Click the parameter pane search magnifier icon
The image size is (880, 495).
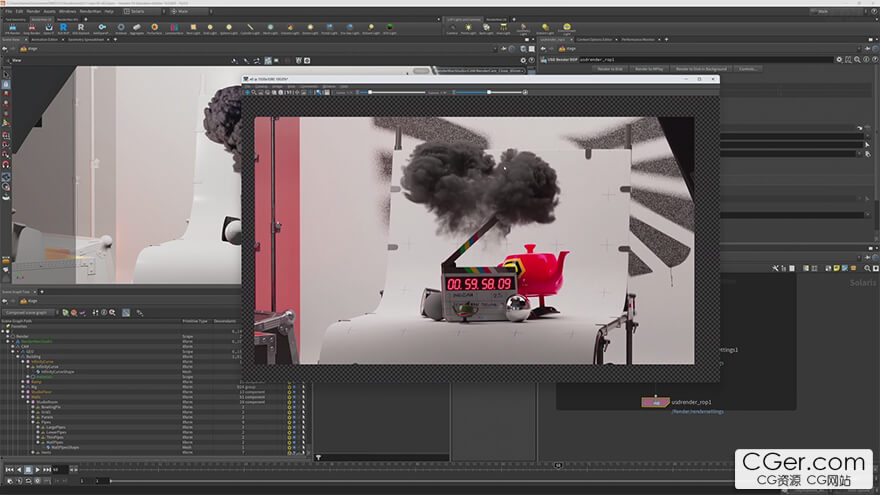click(857, 59)
